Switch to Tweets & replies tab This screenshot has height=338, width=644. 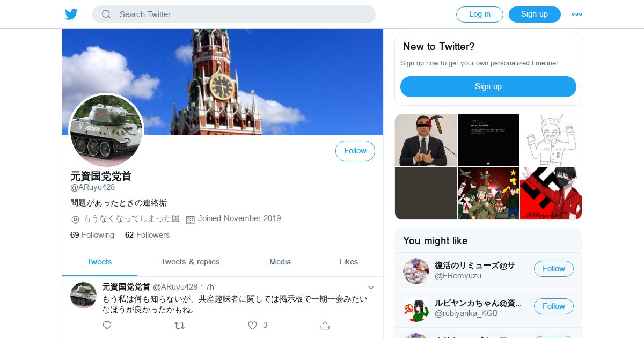coord(191,262)
